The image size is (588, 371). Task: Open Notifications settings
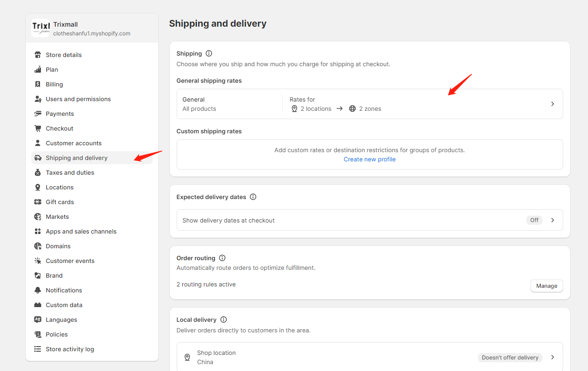pos(92,290)
